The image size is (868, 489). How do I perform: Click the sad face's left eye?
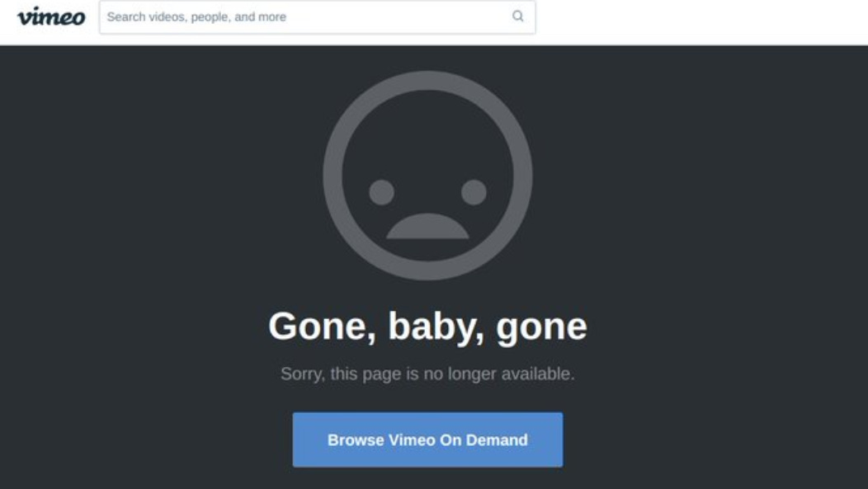coord(381,192)
